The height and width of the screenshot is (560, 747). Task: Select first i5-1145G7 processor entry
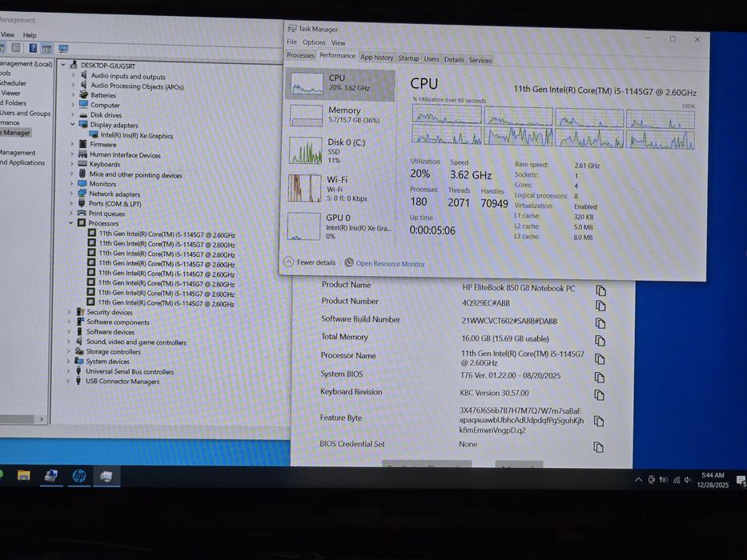coord(162,234)
